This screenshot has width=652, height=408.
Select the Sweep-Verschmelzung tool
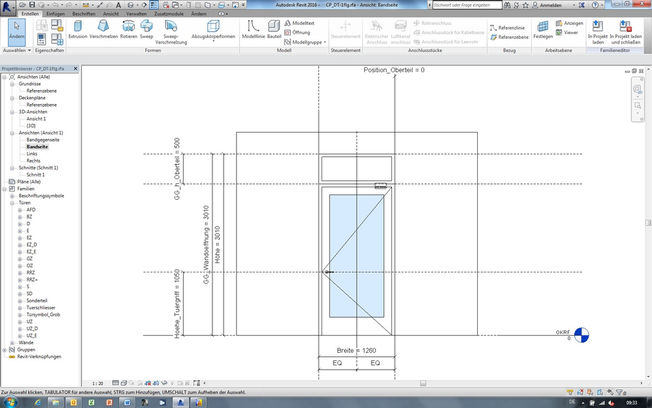[x=171, y=32]
